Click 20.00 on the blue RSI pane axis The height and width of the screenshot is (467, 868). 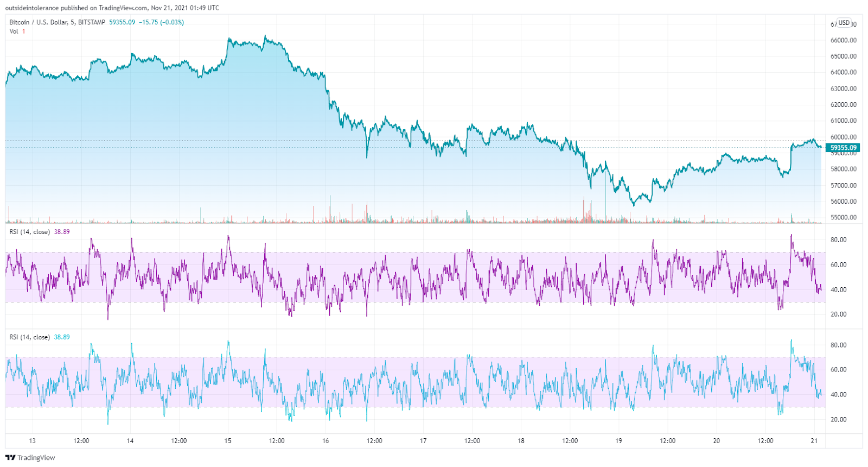click(x=838, y=420)
